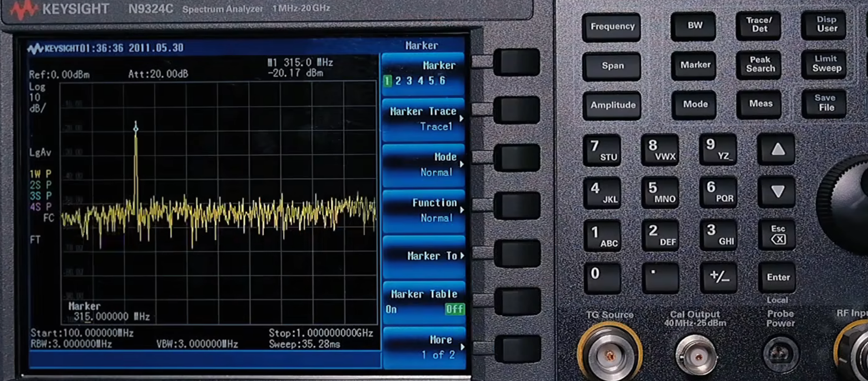Click the Ref:0.00dBm readout
Viewport: 868px width, 381px height.
59,75
